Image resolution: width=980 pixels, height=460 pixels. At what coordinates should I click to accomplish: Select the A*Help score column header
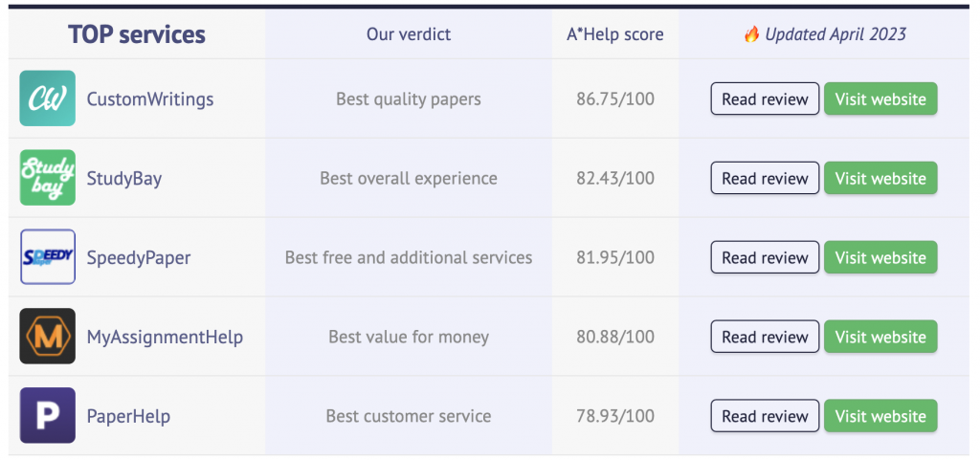pyautogui.click(x=615, y=34)
